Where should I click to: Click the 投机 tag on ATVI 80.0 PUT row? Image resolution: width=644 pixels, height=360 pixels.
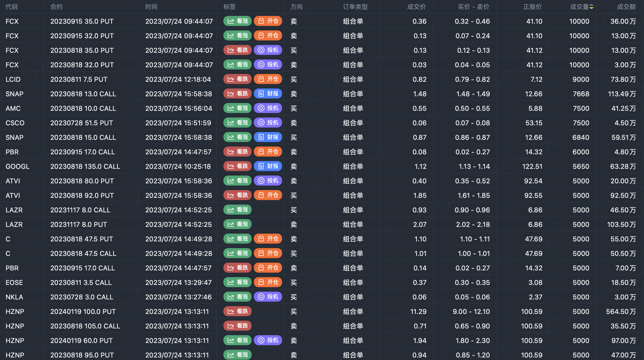[x=268, y=181]
